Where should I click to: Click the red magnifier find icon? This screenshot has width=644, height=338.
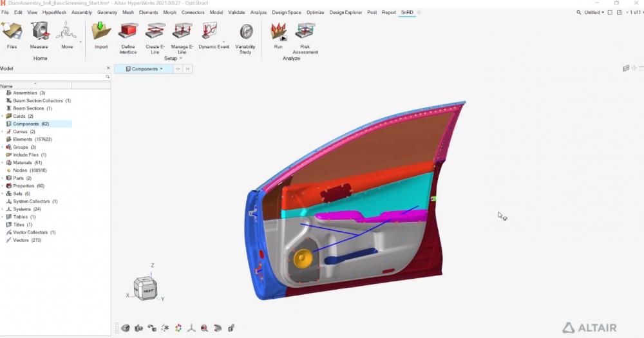tap(205, 328)
